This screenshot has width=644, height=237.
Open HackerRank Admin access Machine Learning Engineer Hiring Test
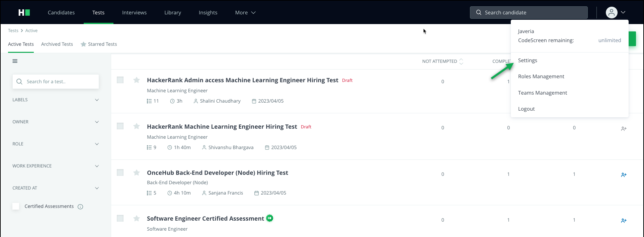click(x=243, y=80)
